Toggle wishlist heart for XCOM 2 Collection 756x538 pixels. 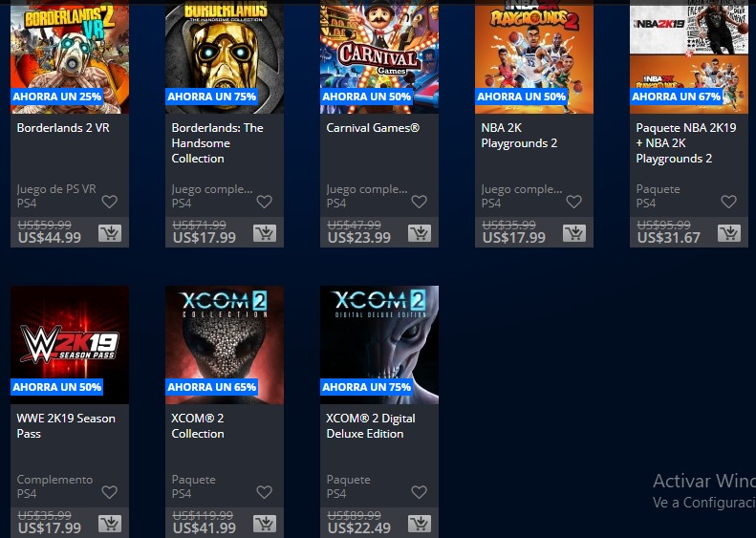(x=264, y=492)
